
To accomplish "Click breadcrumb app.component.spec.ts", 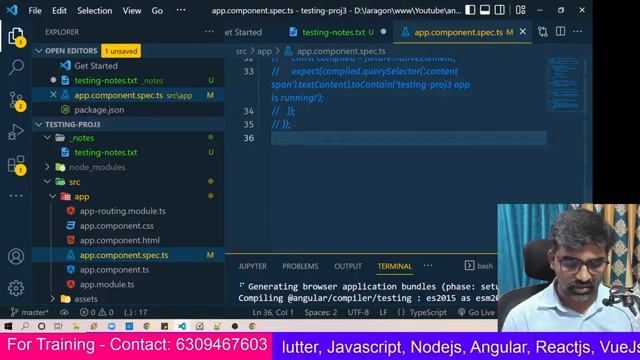I will pyautogui.click(x=341, y=51).
